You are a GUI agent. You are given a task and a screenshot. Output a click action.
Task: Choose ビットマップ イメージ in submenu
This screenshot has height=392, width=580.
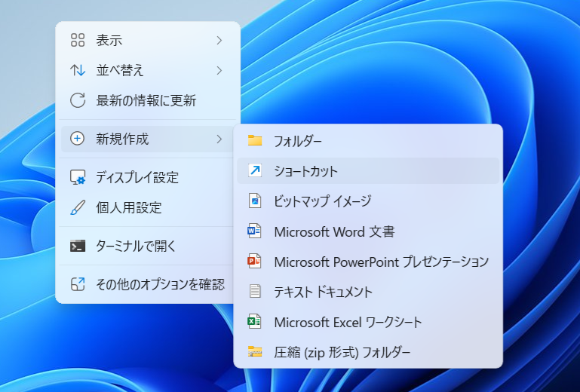[368, 201]
